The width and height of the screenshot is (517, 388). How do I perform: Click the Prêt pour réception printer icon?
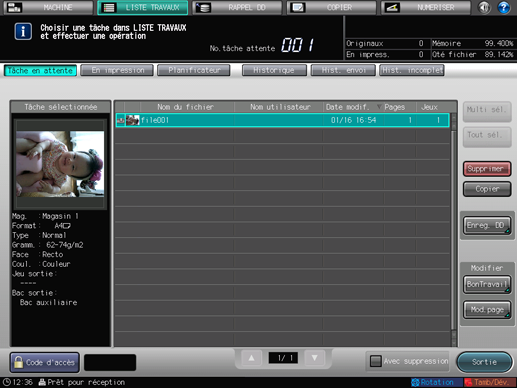42,382
